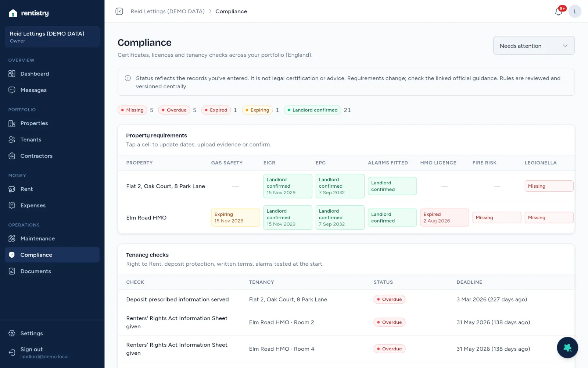Open Elm Road HMO EPC confirmed cell
The height and width of the screenshot is (368, 588).
tap(340, 217)
